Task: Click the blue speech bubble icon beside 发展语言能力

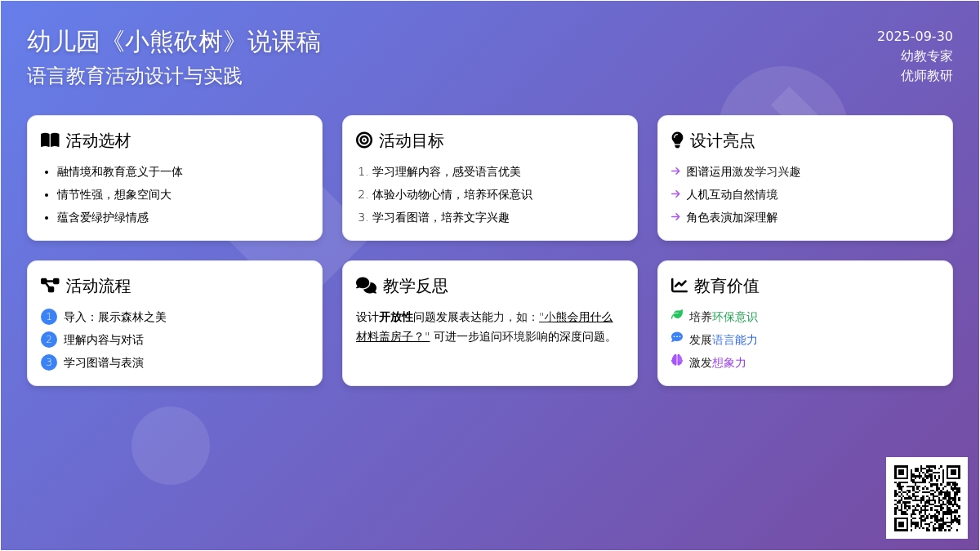Action: point(677,338)
